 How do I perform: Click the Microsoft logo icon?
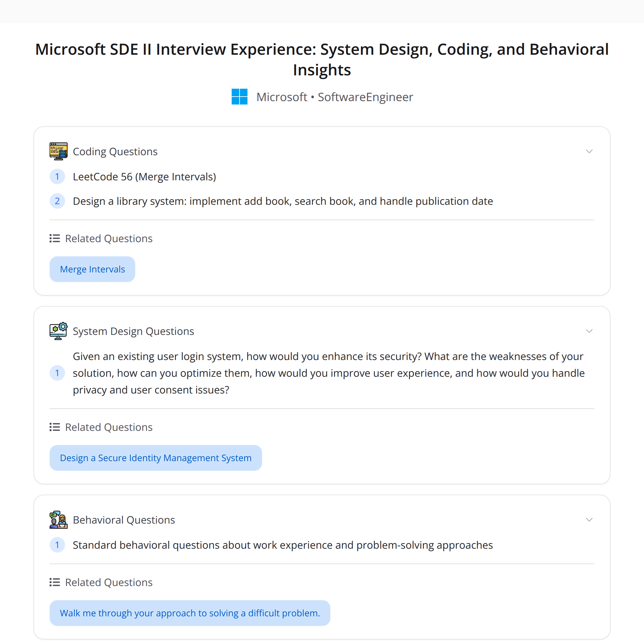pyautogui.click(x=239, y=97)
